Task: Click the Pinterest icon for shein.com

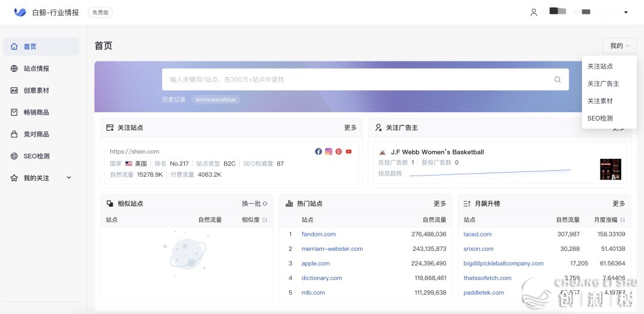Action: 339,152
